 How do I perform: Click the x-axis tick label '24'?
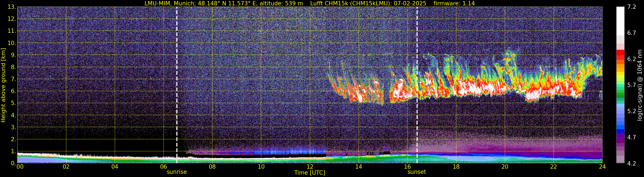[602, 167]
